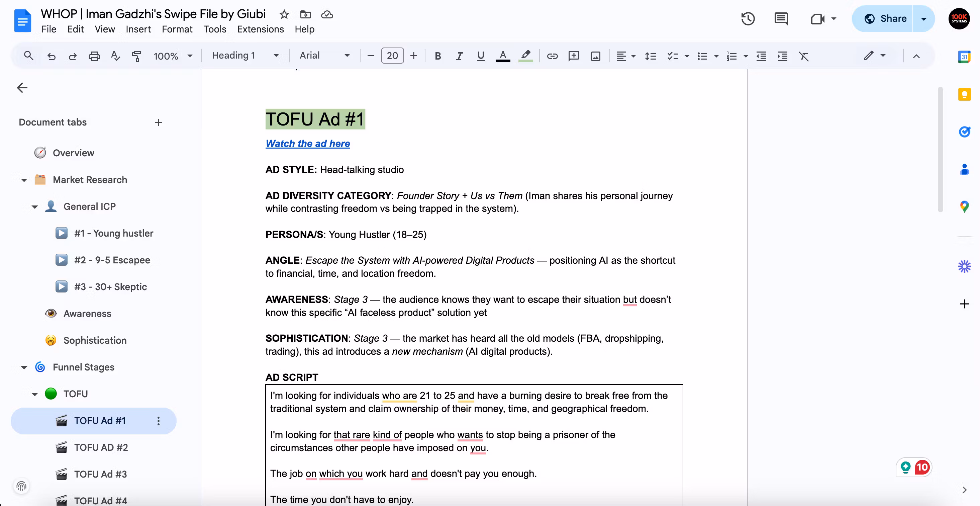Toggle italic formatting
The image size is (980, 506).
pos(459,56)
